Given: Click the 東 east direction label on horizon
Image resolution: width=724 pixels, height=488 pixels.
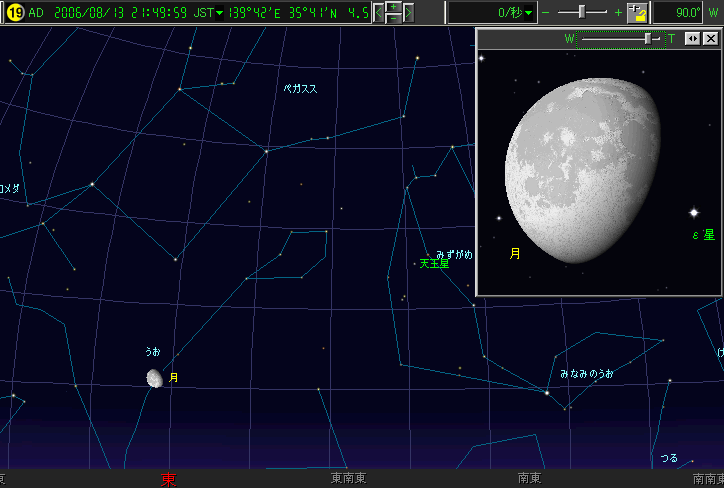Looking at the screenshot, I should [168, 479].
